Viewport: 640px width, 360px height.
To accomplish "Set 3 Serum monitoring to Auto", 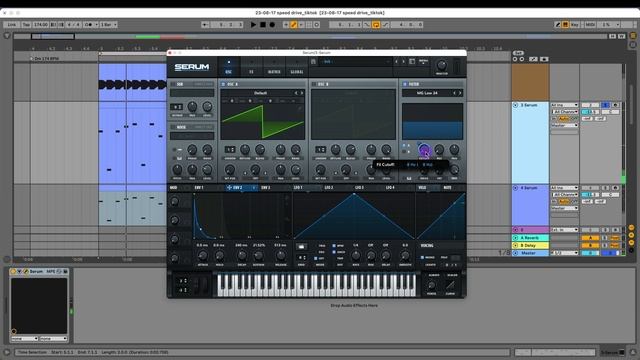I will pyautogui.click(x=564, y=118).
